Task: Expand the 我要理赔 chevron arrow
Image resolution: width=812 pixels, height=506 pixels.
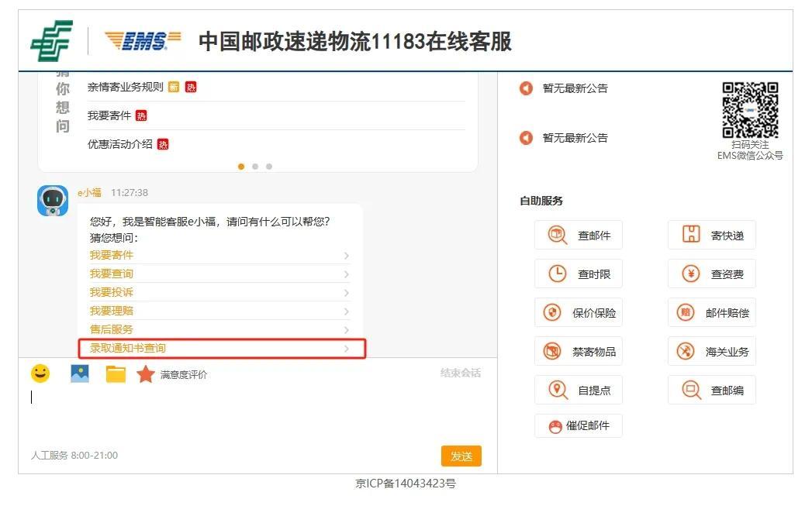Action: pos(347,312)
